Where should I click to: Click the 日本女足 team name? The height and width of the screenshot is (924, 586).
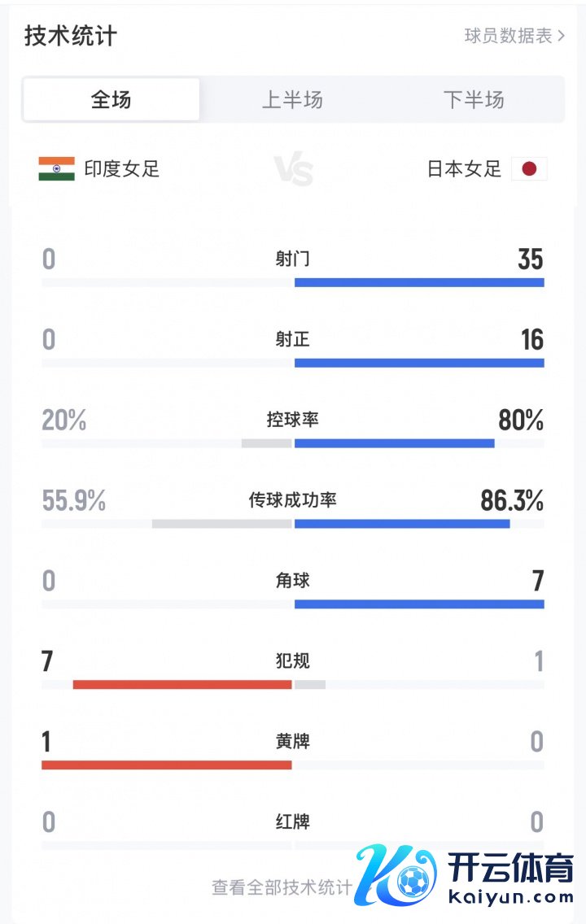[464, 169]
